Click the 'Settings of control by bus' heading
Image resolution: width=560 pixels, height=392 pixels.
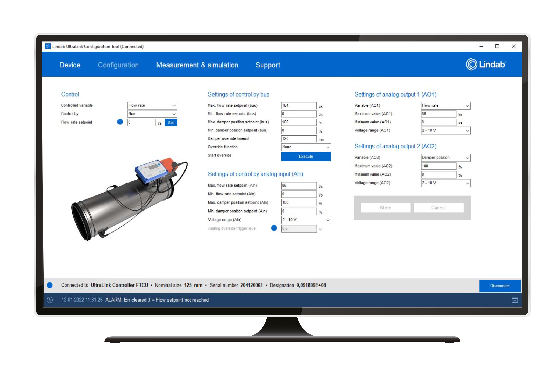click(x=238, y=95)
